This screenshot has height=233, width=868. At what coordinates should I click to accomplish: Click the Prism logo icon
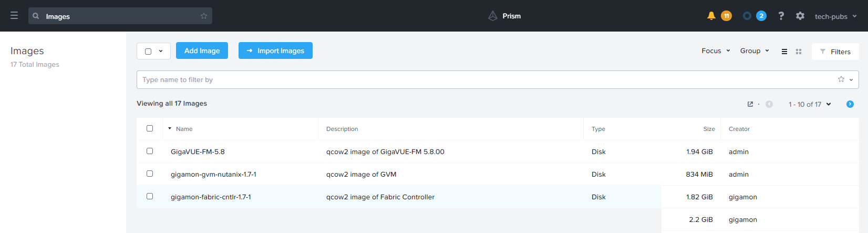[493, 16]
